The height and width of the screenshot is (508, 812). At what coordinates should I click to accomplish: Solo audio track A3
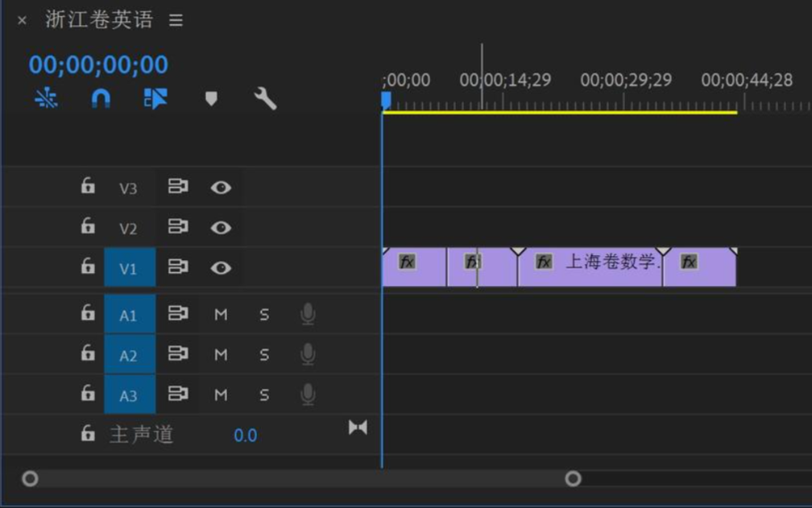[264, 395]
